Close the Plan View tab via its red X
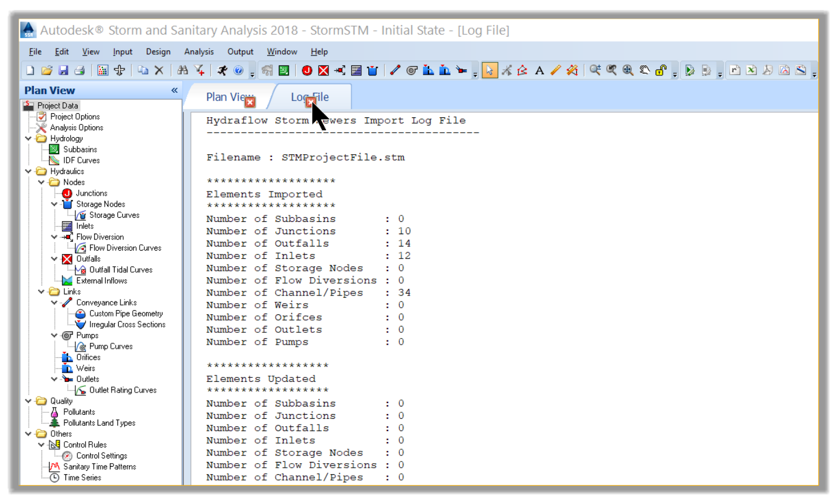 [250, 102]
